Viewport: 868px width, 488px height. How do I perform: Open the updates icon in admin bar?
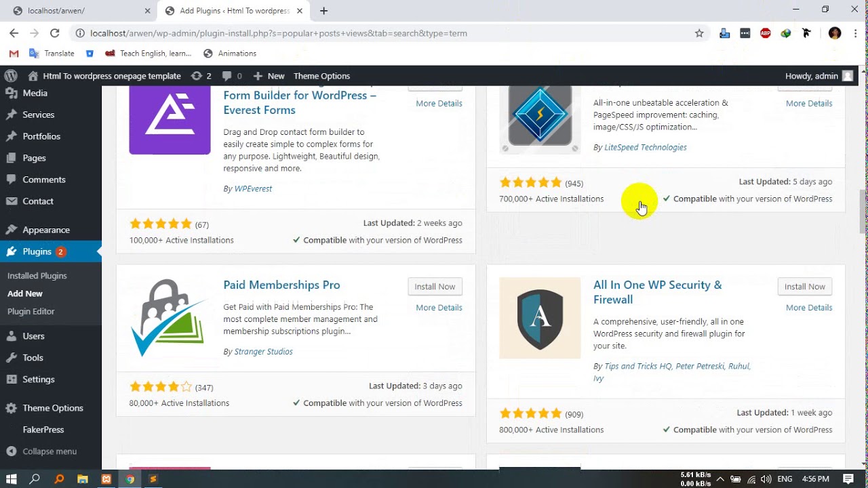tap(201, 76)
